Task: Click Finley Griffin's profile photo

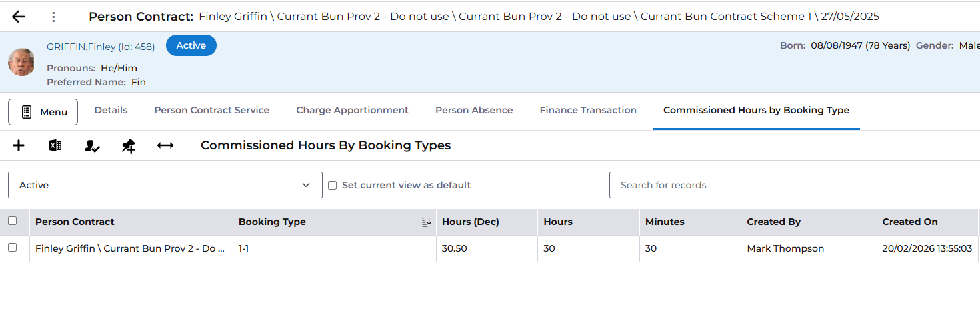Action: [x=21, y=62]
